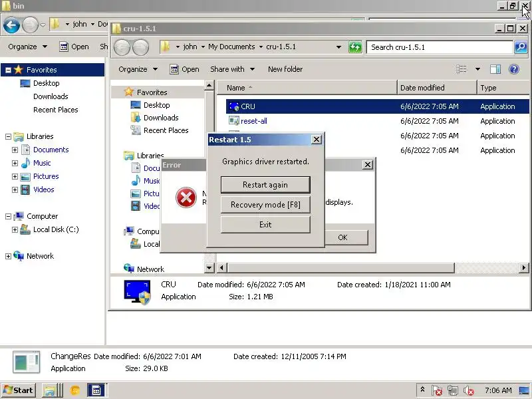532x399 pixels.
Task: Click the file list horizontal scrollbar thumb
Action: coord(340,268)
